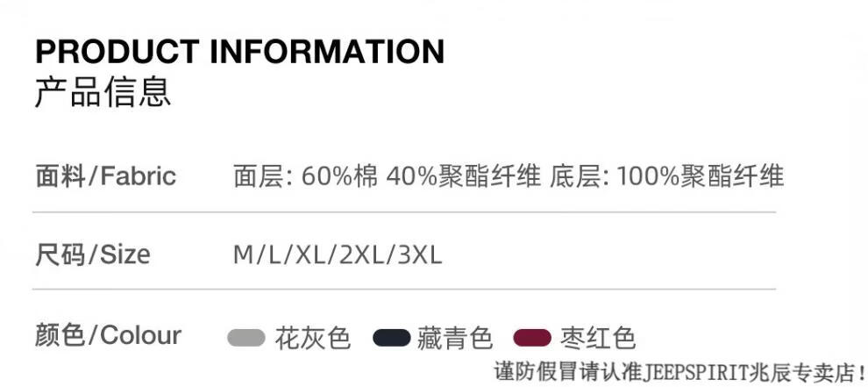Click the PRODUCT INFORMATION heading

click(x=239, y=51)
